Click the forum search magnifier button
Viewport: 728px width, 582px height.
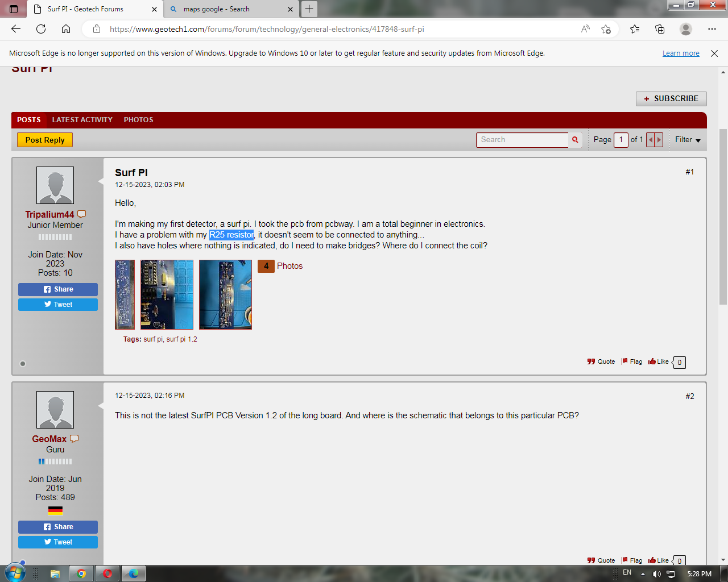tap(575, 140)
